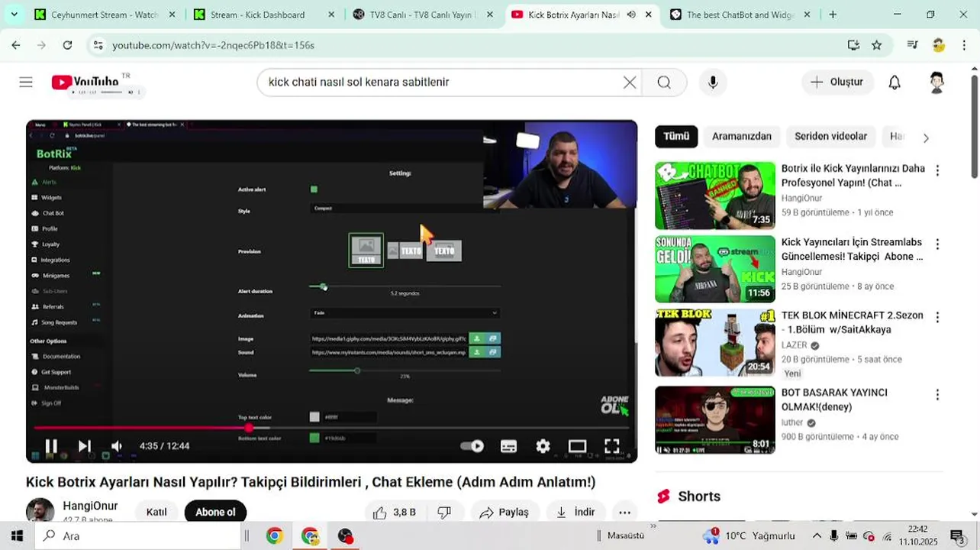Open Chrome tab search dropdown
The height and width of the screenshot is (550, 980).
coord(14,15)
